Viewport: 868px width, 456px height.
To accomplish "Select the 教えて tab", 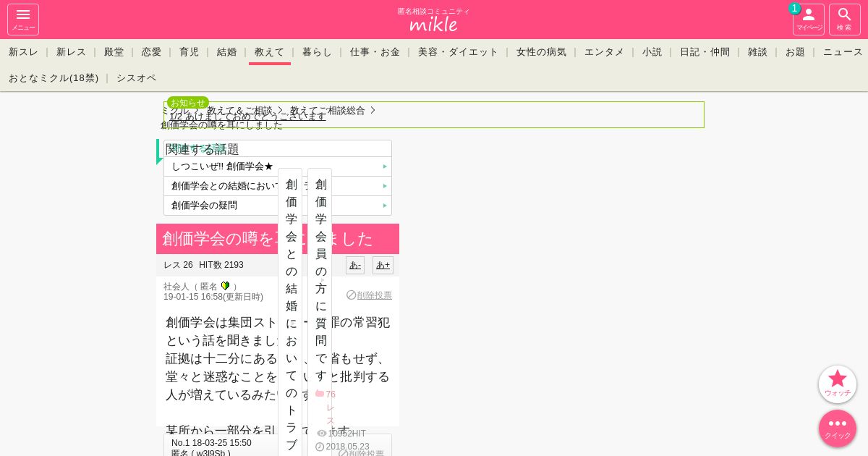I will (x=270, y=52).
